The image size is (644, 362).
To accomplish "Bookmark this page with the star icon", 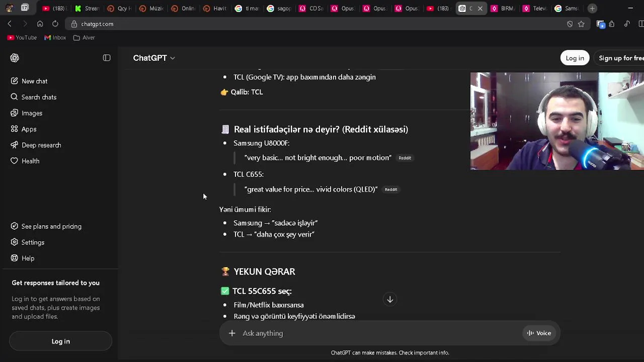I will coord(581,24).
